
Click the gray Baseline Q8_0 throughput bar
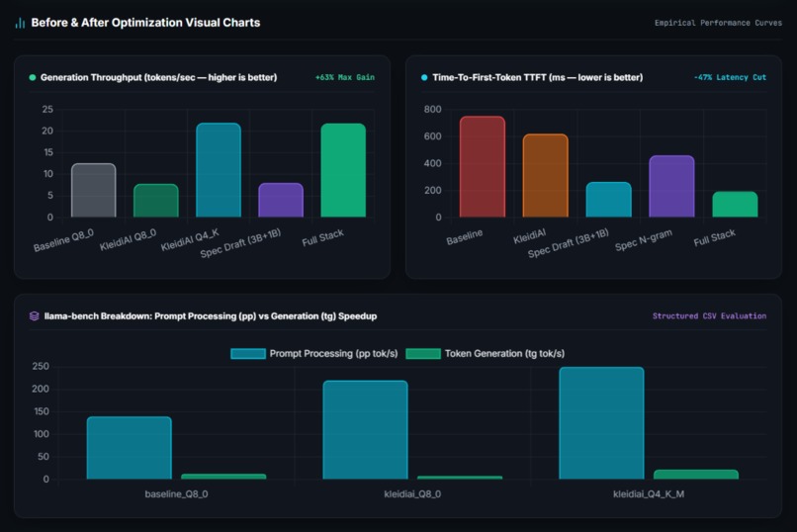pos(94,191)
